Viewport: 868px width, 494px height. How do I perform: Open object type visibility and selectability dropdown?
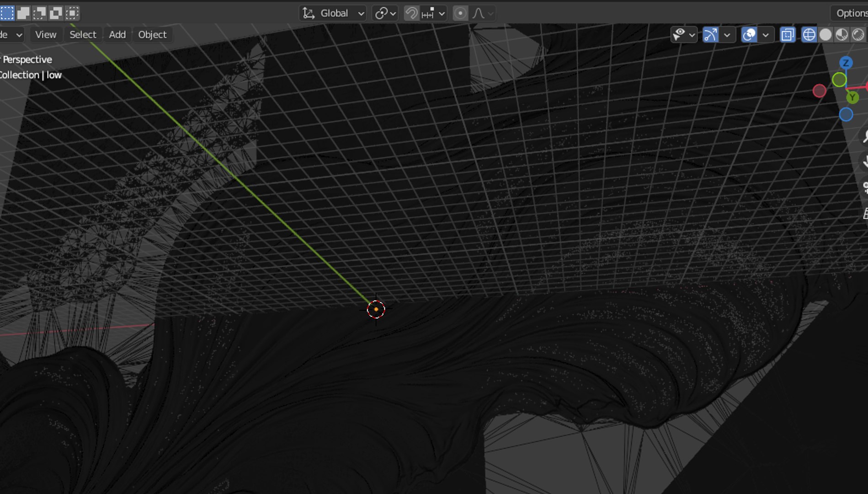684,35
